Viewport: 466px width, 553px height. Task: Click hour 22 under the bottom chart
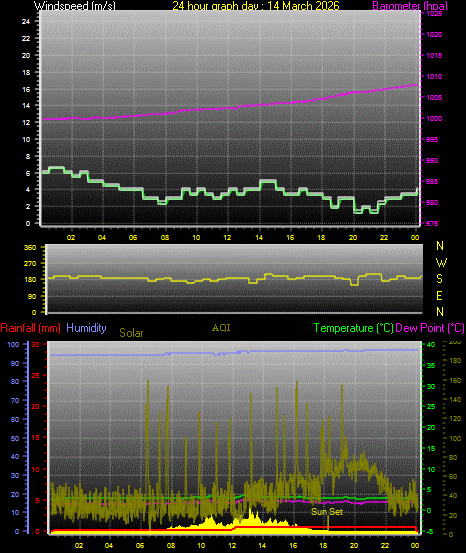[x=385, y=545]
